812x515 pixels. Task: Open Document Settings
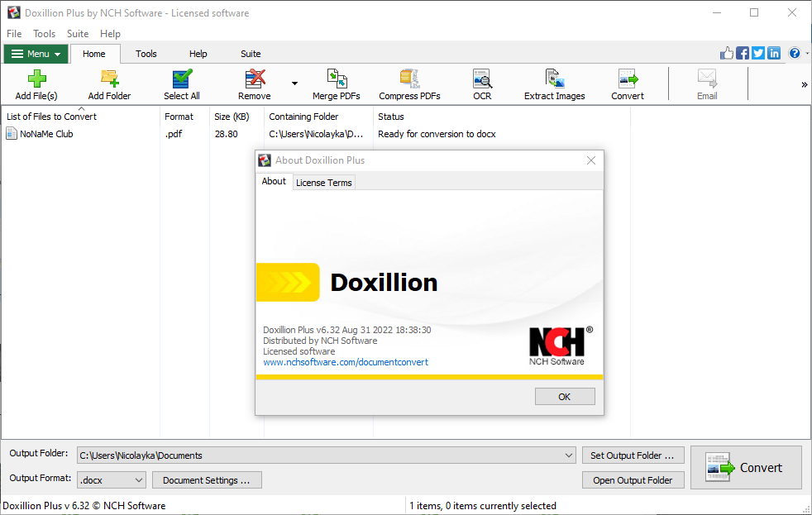[x=207, y=480]
